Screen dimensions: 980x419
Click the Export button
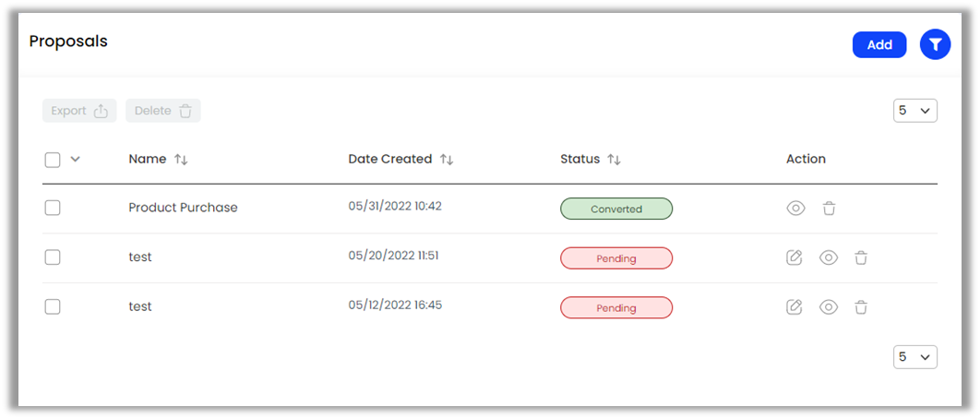(x=79, y=111)
